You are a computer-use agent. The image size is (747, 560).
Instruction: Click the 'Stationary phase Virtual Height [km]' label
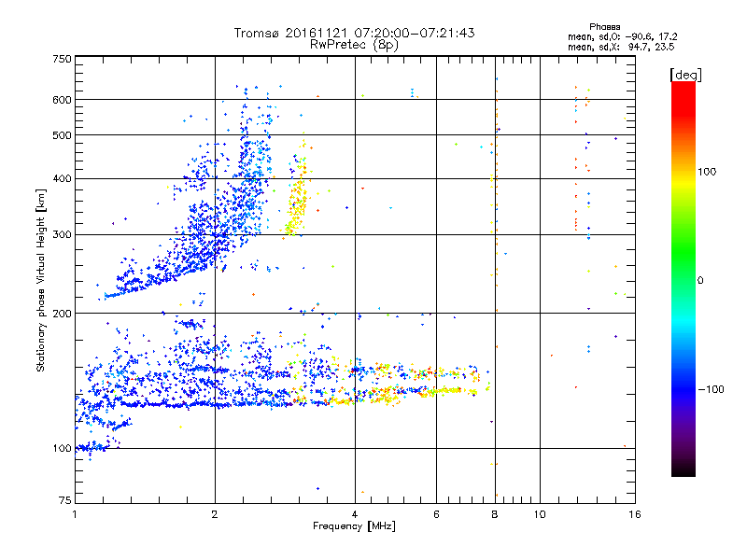click(x=41, y=281)
